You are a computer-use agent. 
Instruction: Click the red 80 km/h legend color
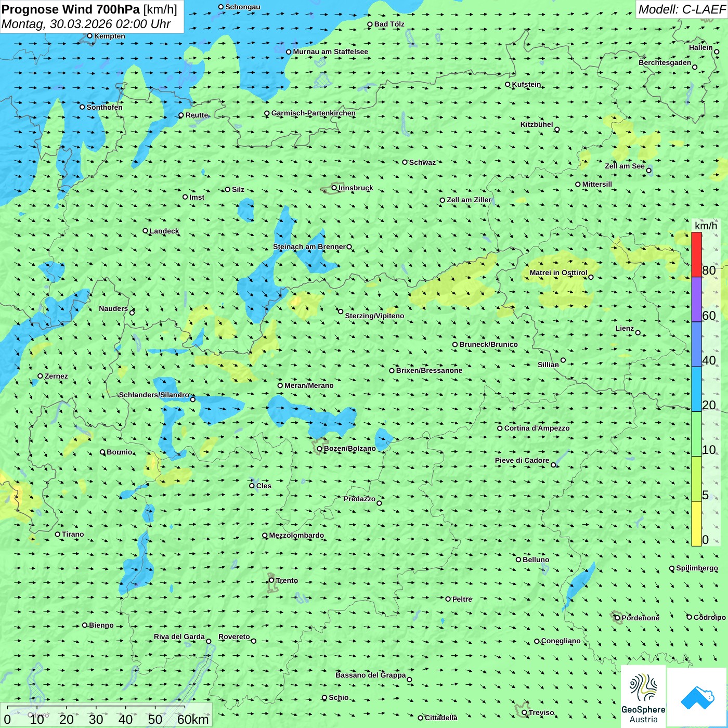[696, 254]
